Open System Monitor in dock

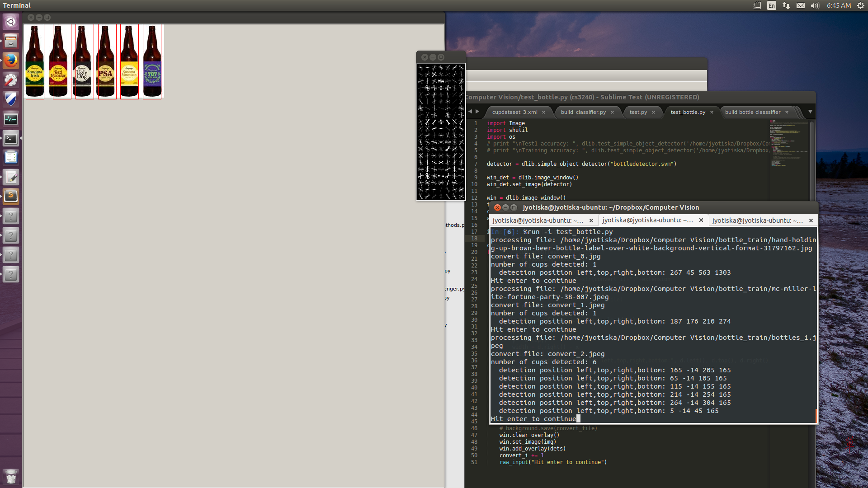11,119
